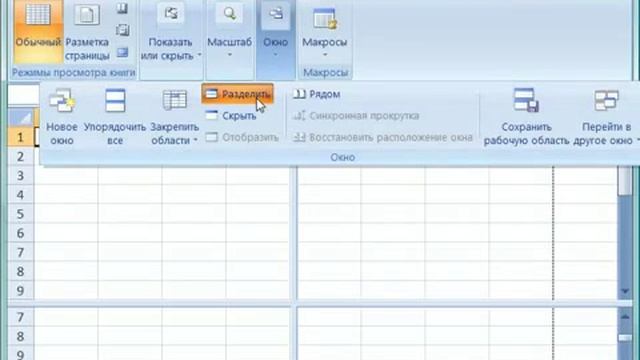Open Перейти в другое окно dropdown
This screenshot has width=640, height=360.
click(606, 117)
